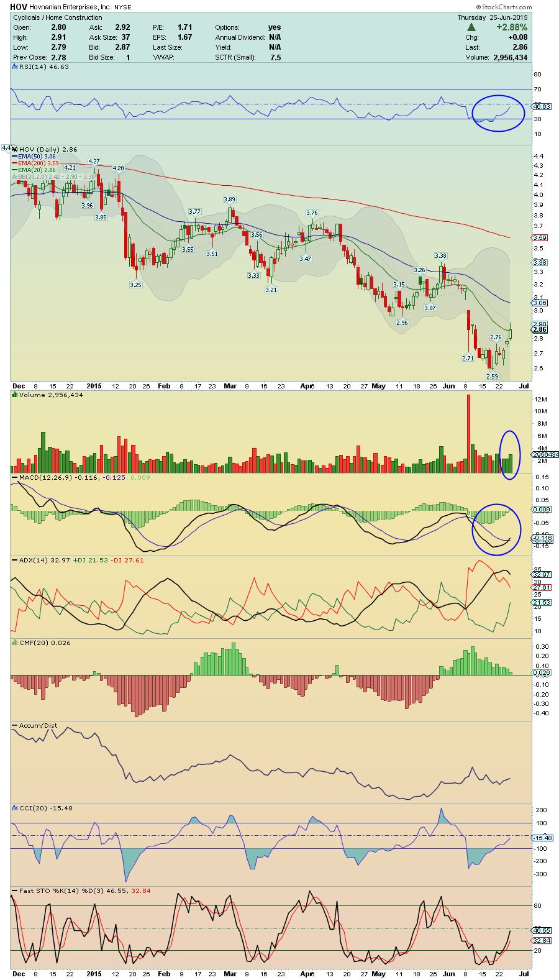Click the '3.25' January low price label
559x980 pixels.
135,285
